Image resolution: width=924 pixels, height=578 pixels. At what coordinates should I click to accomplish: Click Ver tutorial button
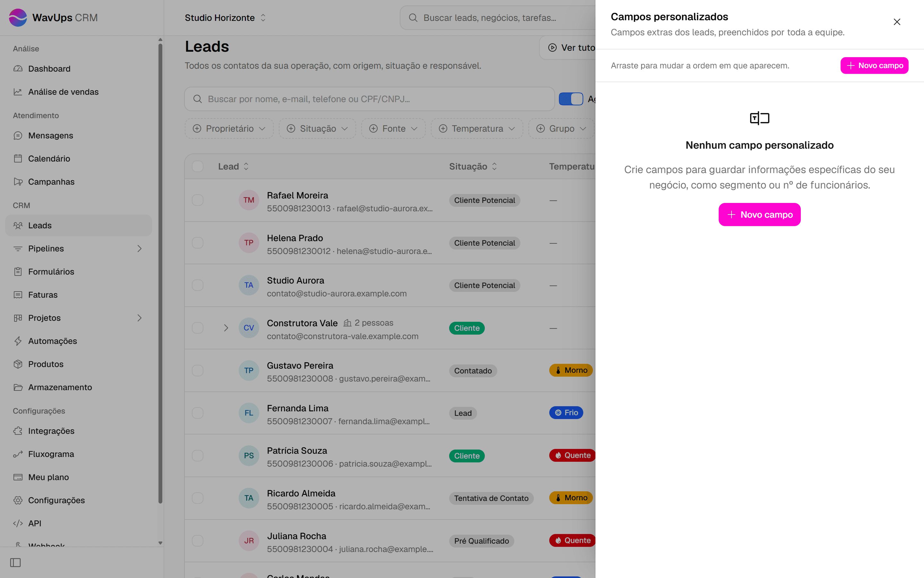pos(568,48)
